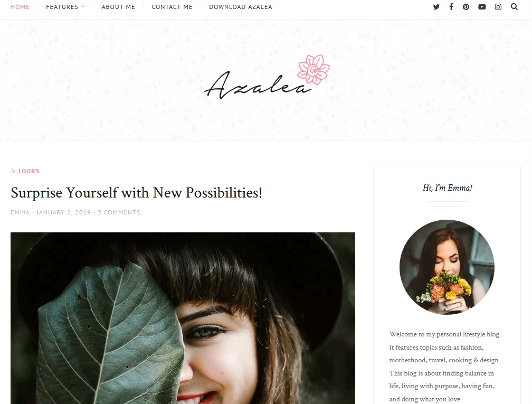Select the Download Azalea menu link
The height and width of the screenshot is (404, 532).
tap(241, 7)
